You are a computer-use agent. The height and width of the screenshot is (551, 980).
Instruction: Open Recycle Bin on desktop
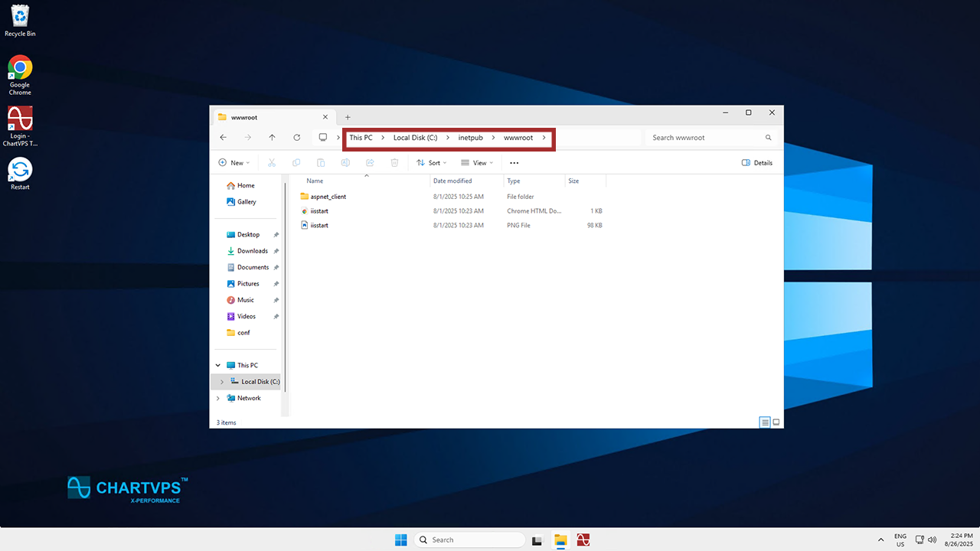20,21
